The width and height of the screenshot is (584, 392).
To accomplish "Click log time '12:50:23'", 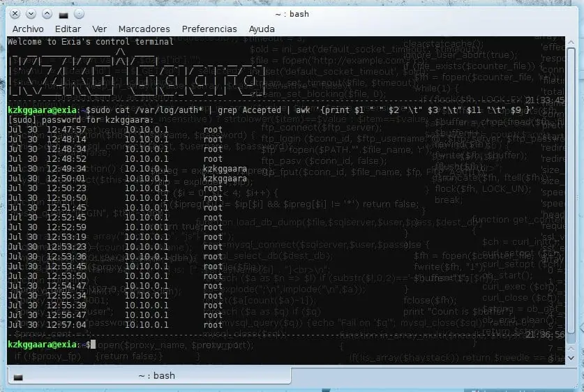I will (66, 188).
